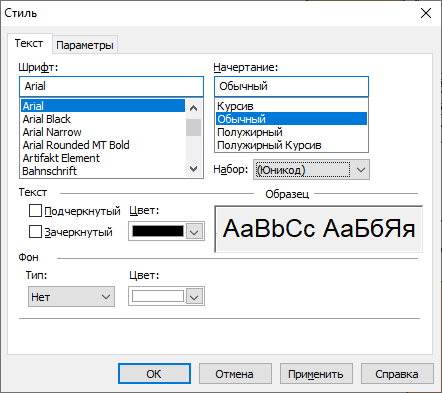Click the Начертание input field
The image size is (442, 393).
291,86
